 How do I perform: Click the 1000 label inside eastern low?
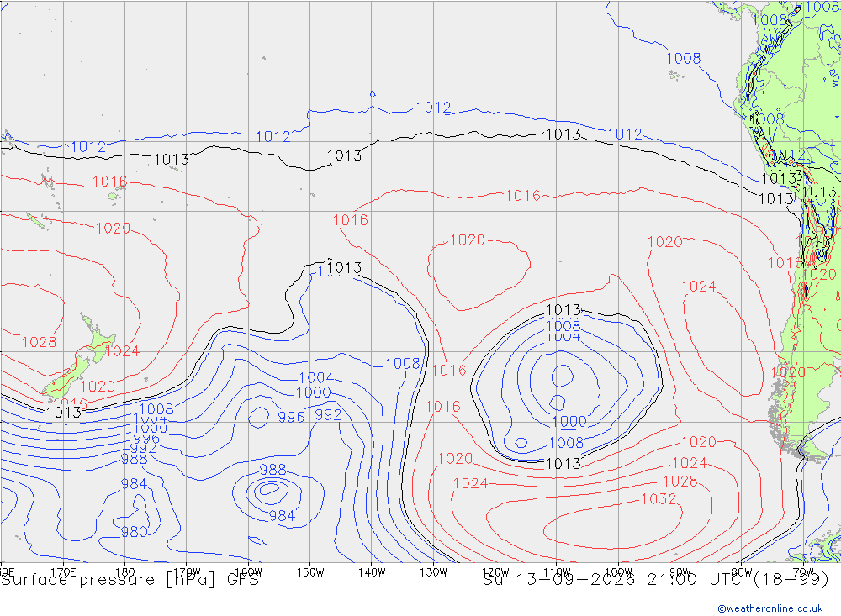(569, 422)
